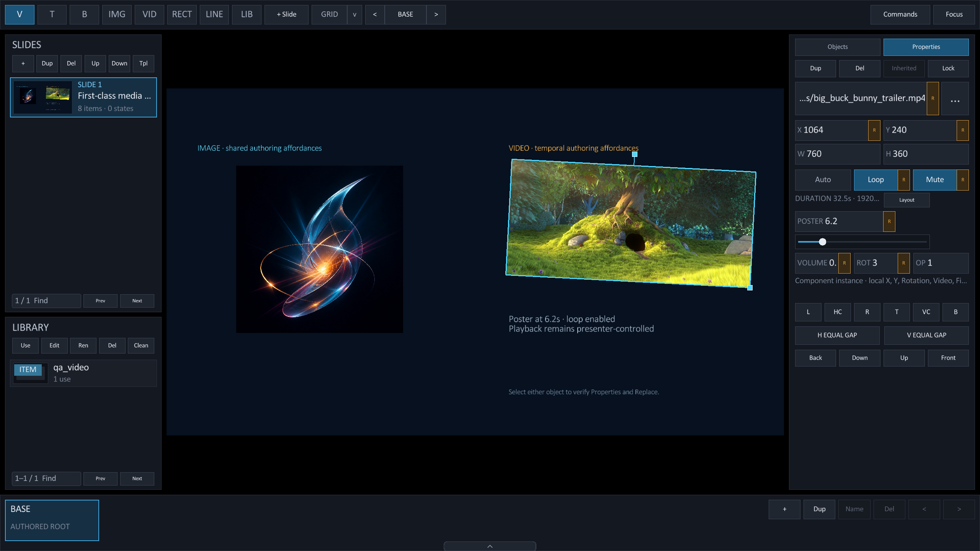The width and height of the screenshot is (980, 551).
Task: Select the V pointer tool
Action: (x=20, y=15)
